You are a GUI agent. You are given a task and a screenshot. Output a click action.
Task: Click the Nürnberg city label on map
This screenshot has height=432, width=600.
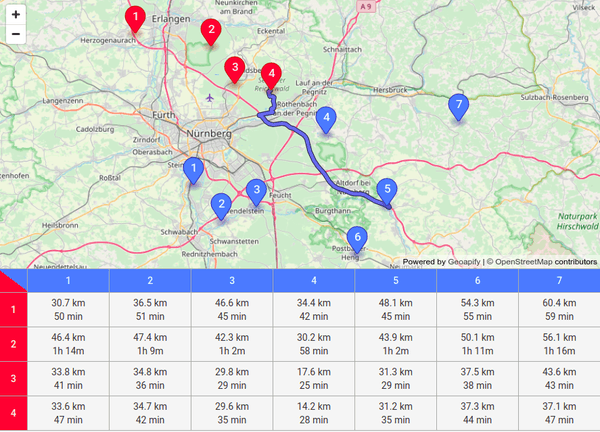[x=209, y=134]
